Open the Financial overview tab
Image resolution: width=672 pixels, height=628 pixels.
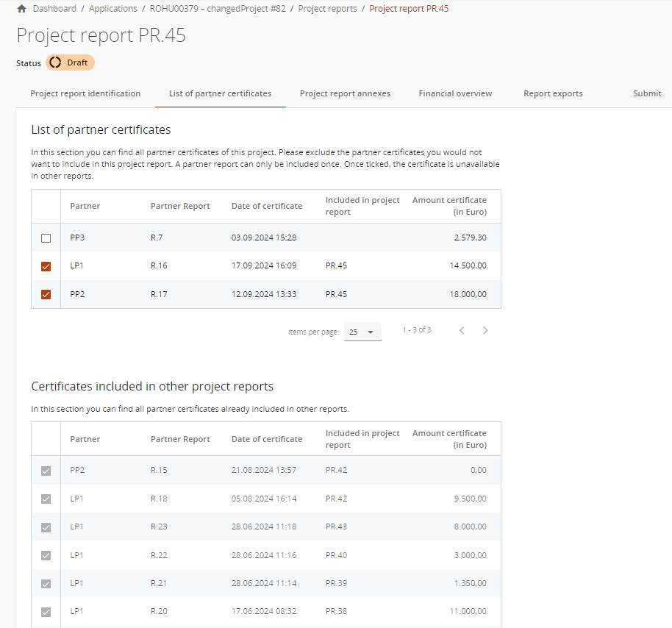click(x=455, y=93)
